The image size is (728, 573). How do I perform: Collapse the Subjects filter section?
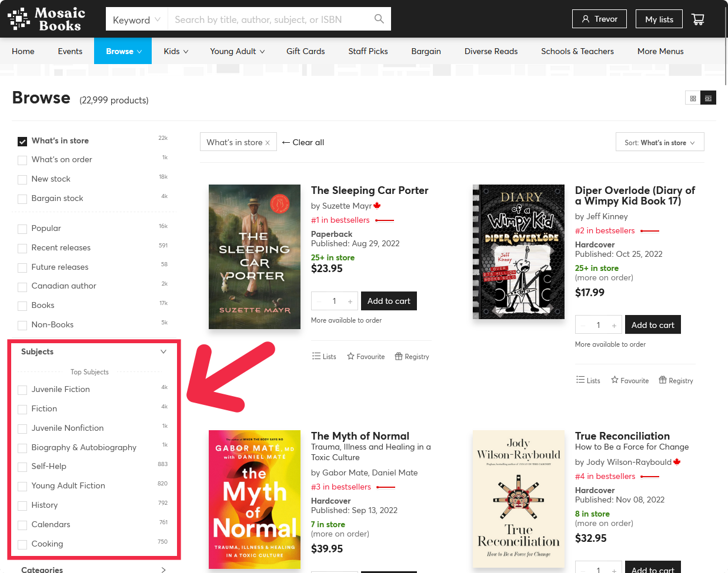163,351
